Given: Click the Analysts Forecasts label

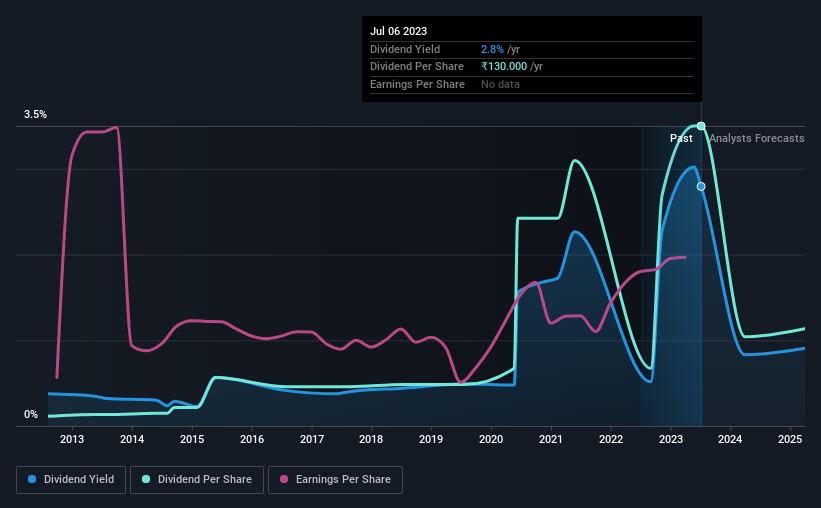Looking at the screenshot, I should (x=757, y=138).
